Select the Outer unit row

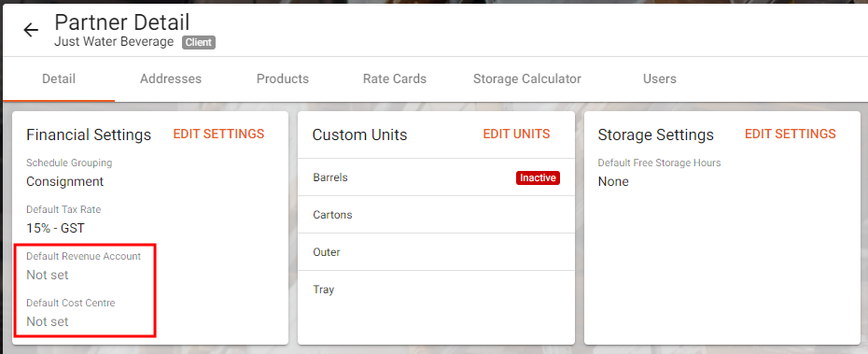tap(436, 252)
